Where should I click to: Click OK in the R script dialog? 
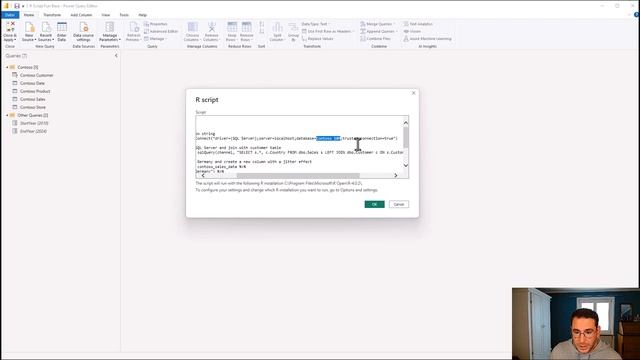pyautogui.click(x=374, y=204)
